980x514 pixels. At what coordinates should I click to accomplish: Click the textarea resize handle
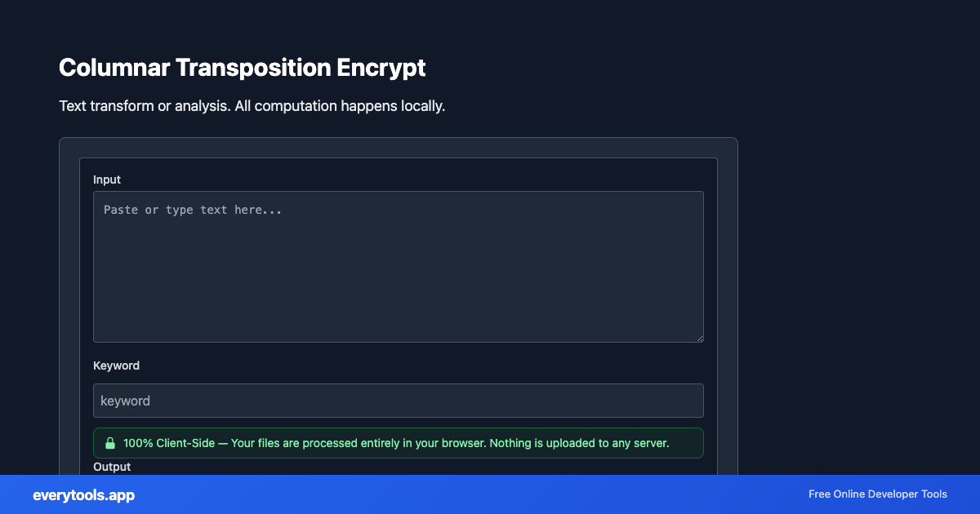[x=700, y=337]
